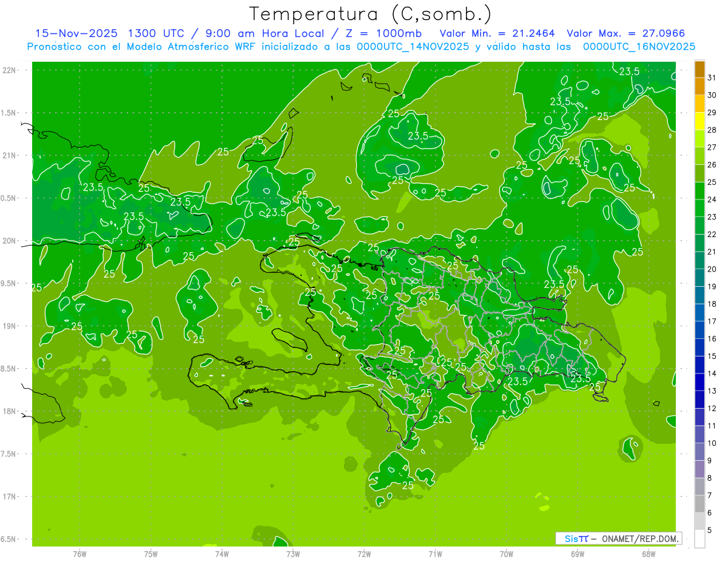Click the '76W' longitude label

pyautogui.click(x=79, y=554)
